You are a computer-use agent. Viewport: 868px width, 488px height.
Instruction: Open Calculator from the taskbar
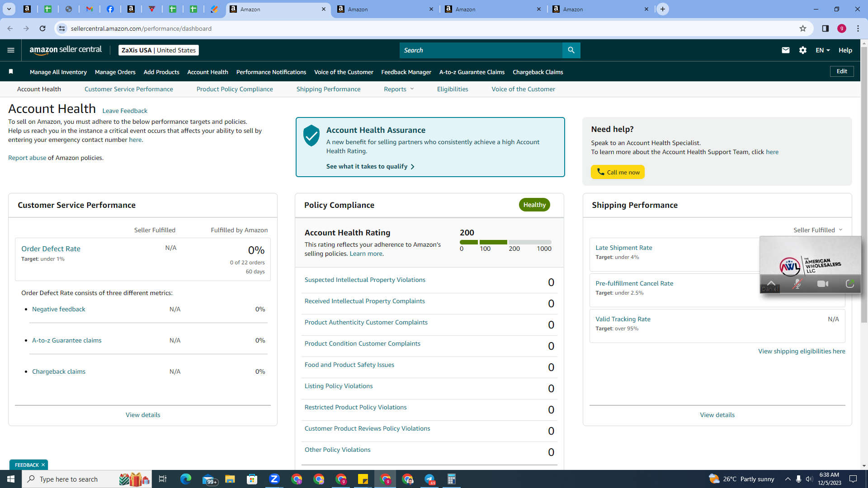click(x=452, y=479)
